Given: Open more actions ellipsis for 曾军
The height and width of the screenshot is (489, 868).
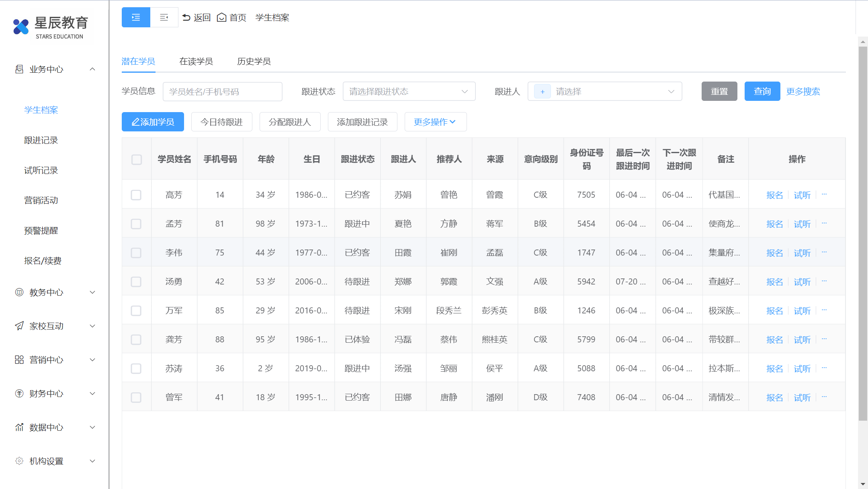Looking at the screenshot, I should point(824,397).
